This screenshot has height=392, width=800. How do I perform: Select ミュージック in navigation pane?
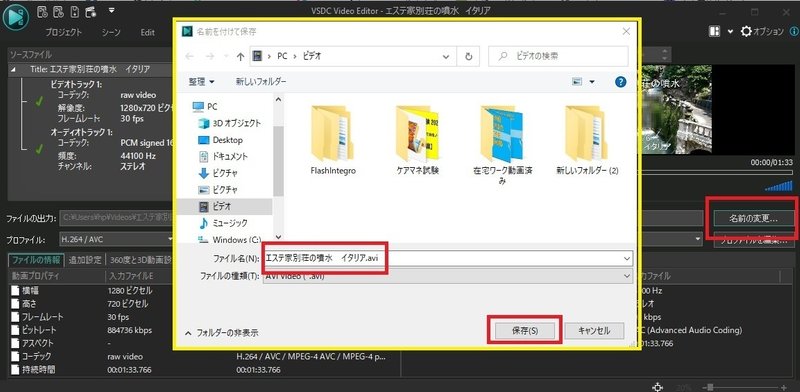coord(222,223)
